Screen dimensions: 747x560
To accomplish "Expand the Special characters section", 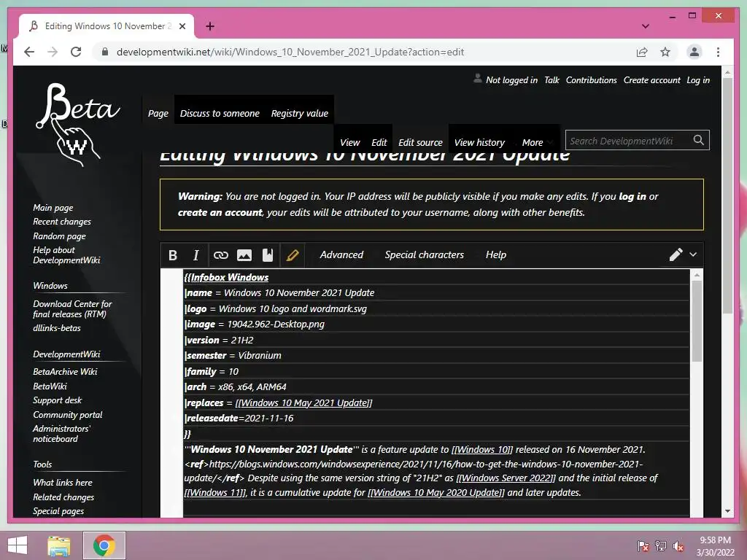I will 424,254.
